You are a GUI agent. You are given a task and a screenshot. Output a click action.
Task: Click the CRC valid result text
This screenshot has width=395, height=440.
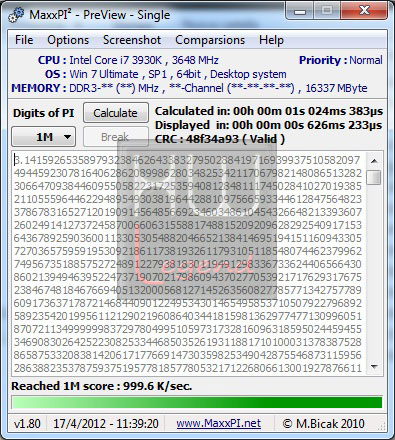coord(220,139)
